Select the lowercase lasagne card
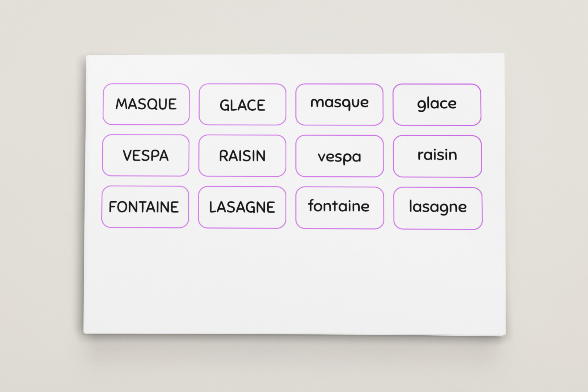 (438, 208)
